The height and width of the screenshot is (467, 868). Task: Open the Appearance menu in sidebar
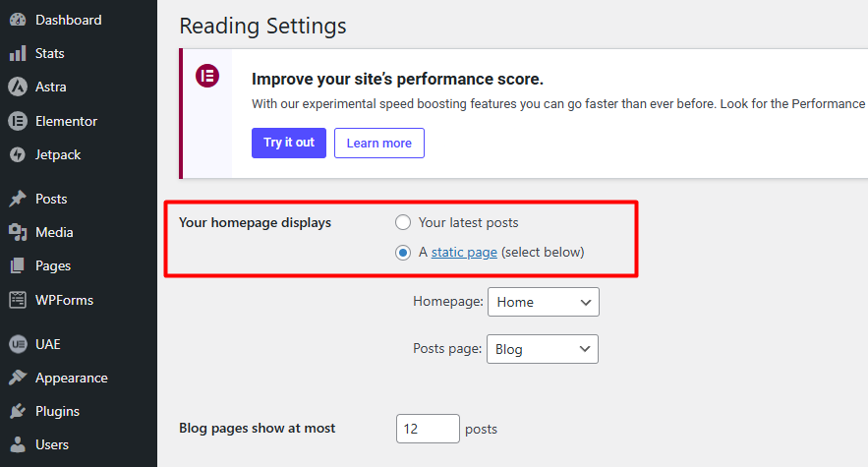tap(71, 378)
